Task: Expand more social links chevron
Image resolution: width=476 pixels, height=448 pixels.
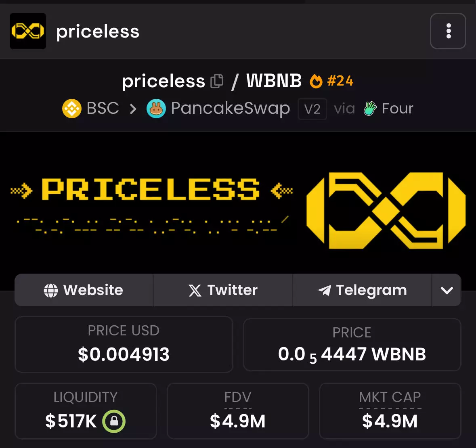Action: coord(447,290)
